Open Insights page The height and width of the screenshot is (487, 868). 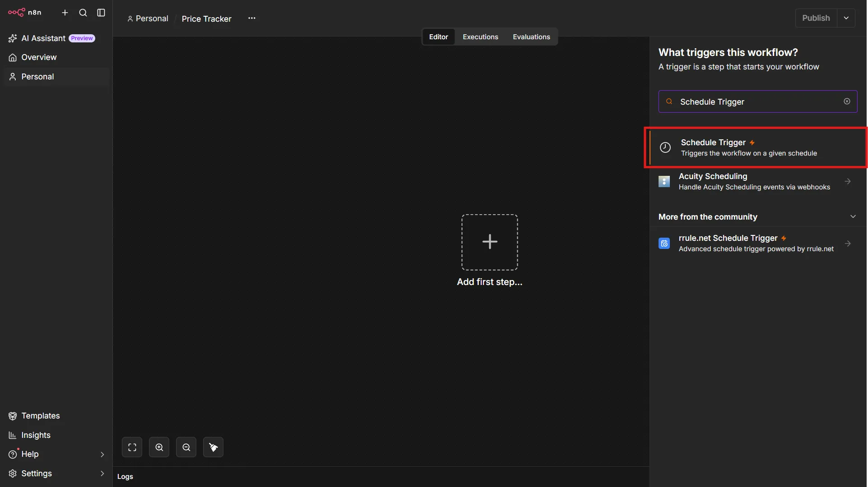(56, 435)
